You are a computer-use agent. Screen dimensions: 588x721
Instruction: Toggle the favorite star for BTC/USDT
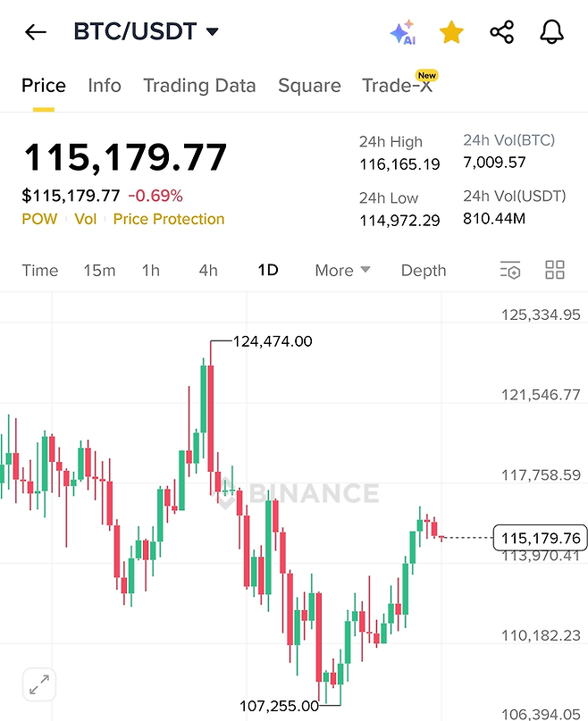[451, 33]
